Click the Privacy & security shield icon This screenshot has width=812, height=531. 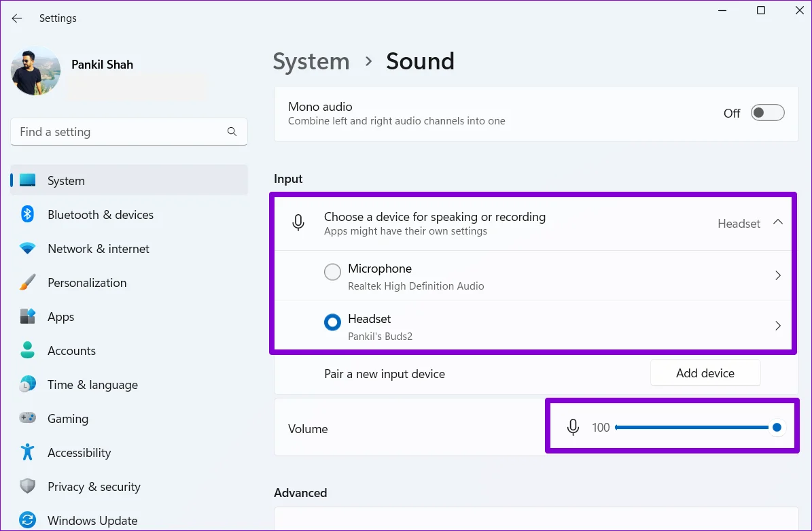27,487
